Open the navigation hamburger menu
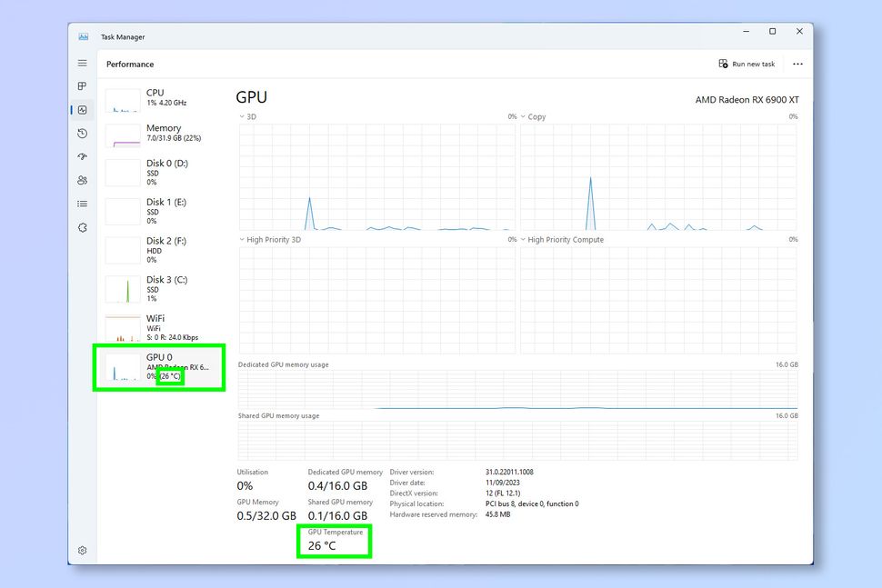This screenshot has height=588, width=882. click(82, 63)
